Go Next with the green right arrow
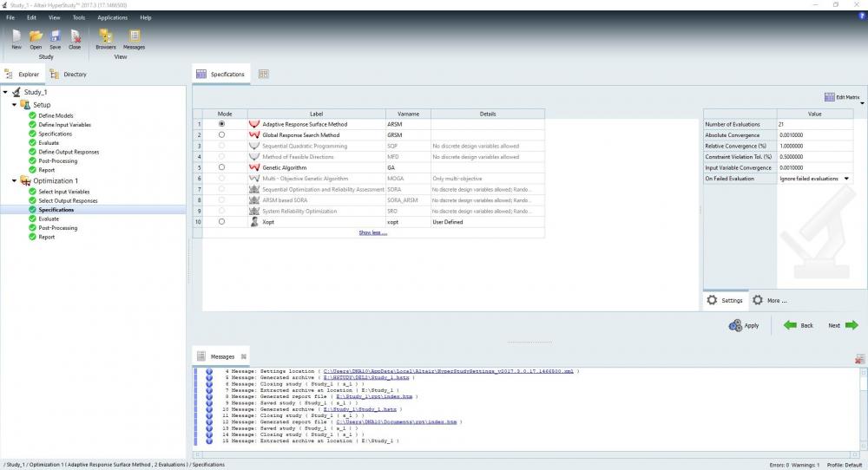This screenshot has width=868, height=470. click(843, 326)
